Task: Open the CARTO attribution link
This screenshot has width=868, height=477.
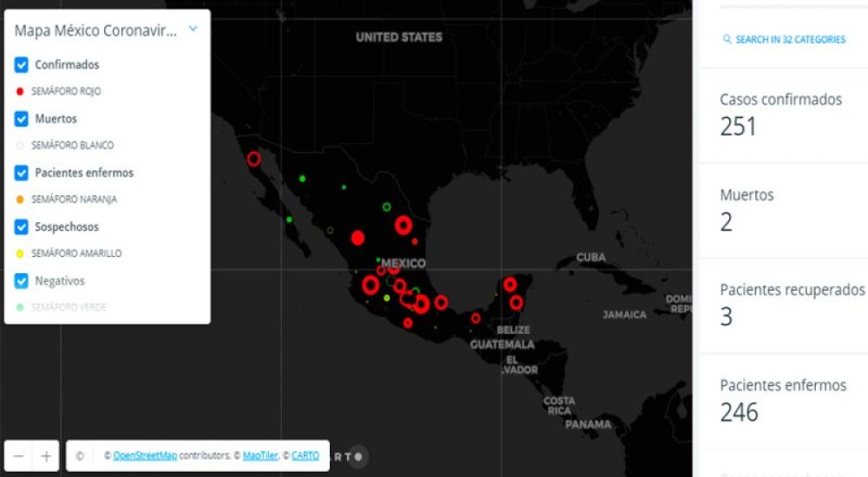Action: 305,456
